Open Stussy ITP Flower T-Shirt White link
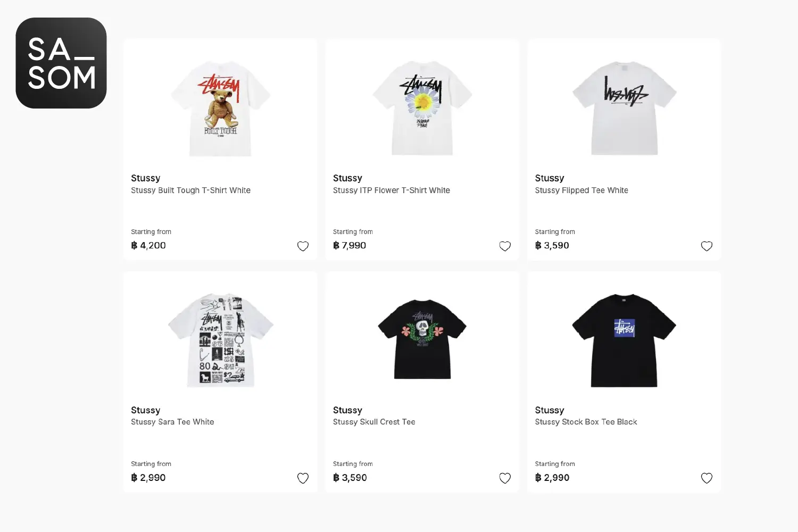Image resolution: width=798 pixels, height=532 pixels. pyautogui.click(x=392, y=190)
